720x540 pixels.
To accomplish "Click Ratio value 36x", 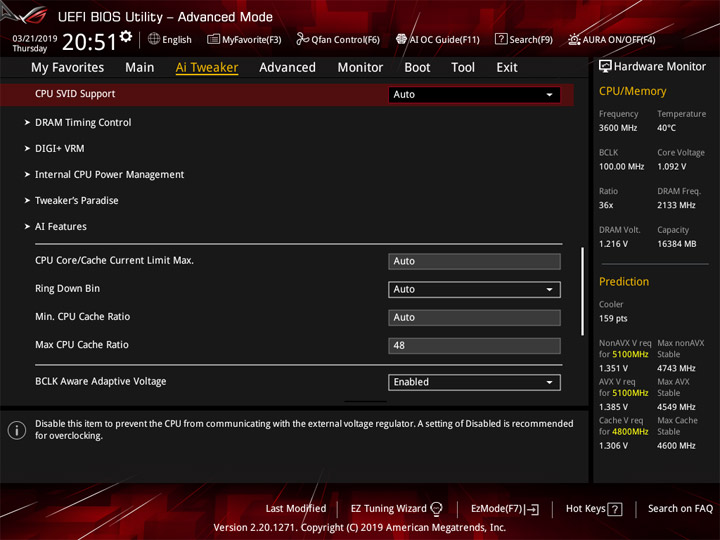I will (606, 205).
